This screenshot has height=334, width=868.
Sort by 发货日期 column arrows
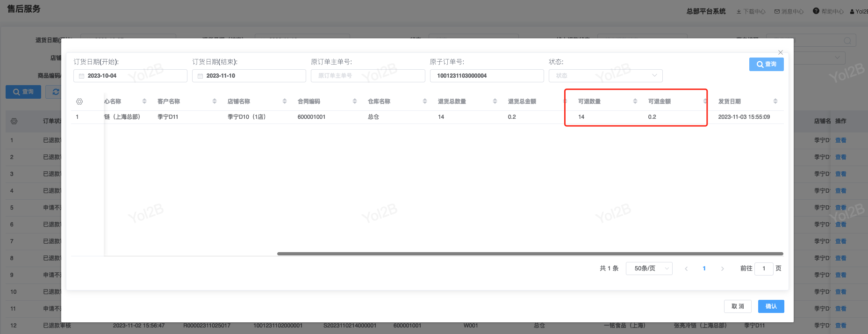pyautogui.click(x=775, y=101)
